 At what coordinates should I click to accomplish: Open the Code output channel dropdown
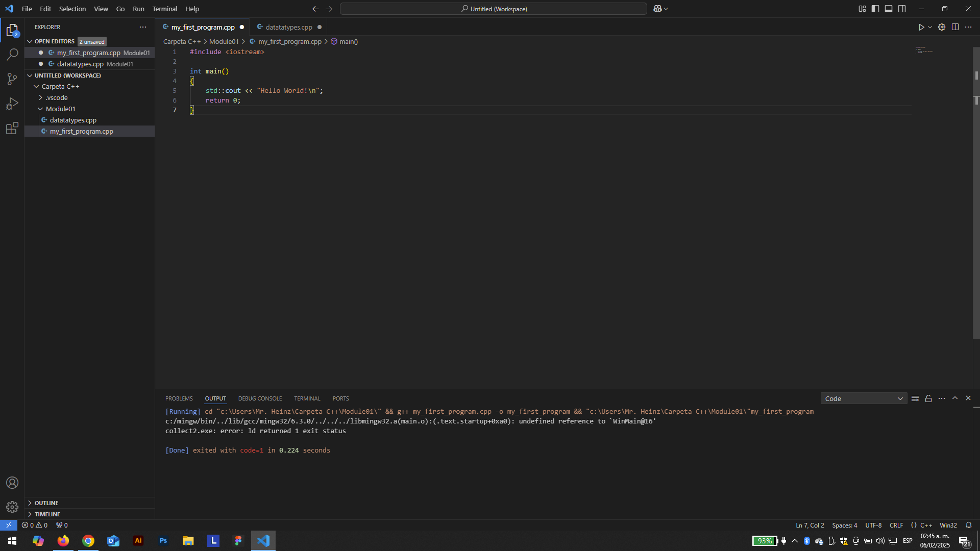[x=864, y=398]
